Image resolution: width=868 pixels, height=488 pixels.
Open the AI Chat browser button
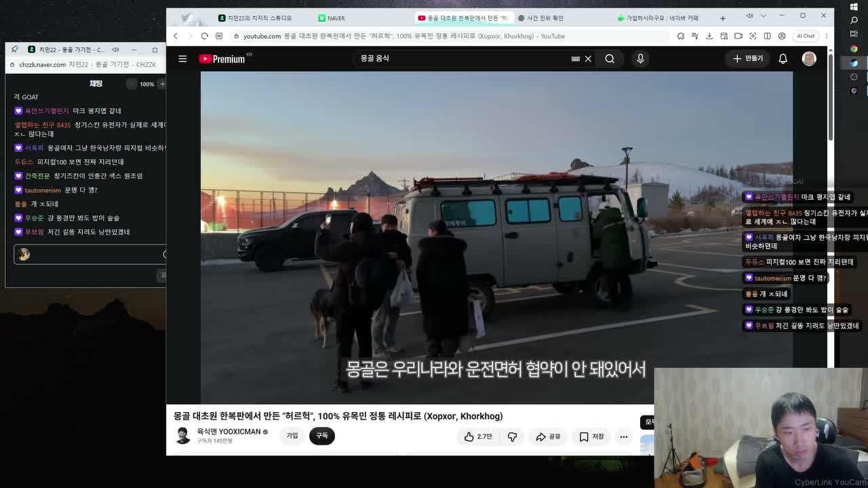coord(806,36)
